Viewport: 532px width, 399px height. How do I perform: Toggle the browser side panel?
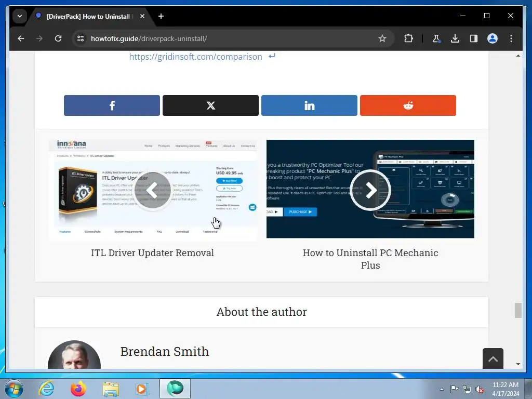tap(474, 38)
